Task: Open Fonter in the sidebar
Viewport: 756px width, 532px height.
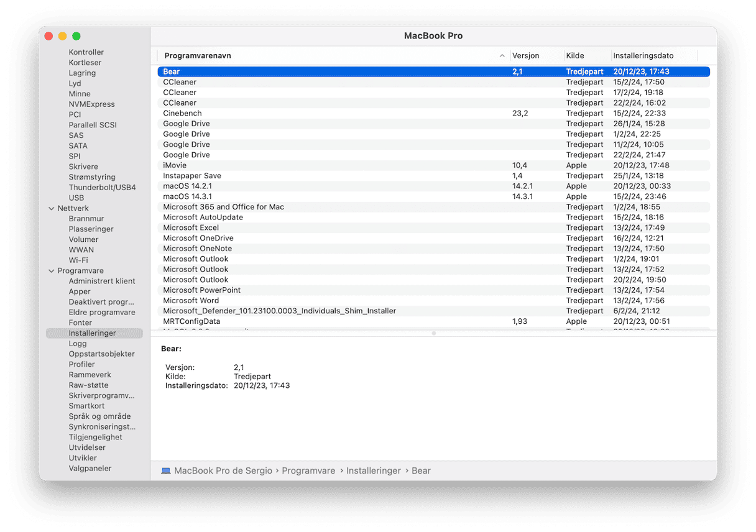Action: [80, 323]
